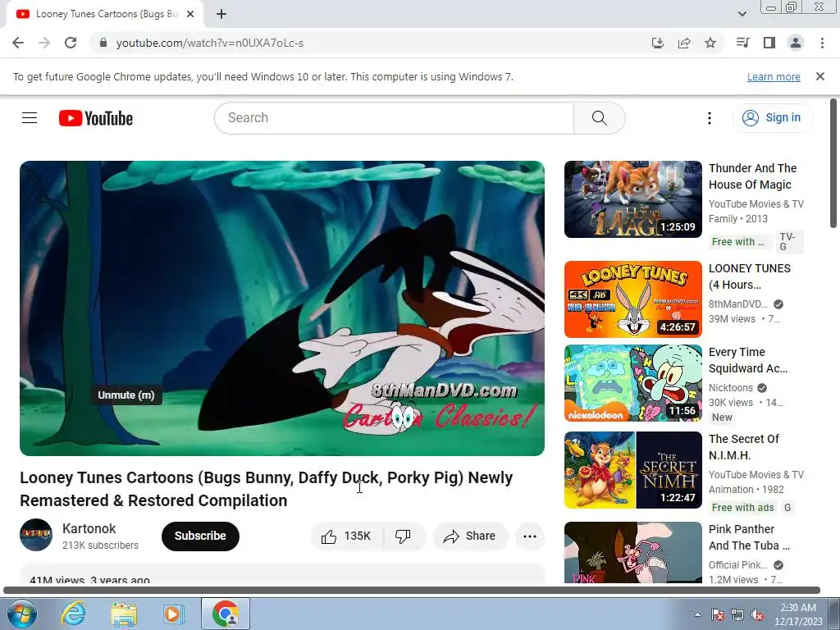840x630 pixels.
Task: Open Action Center flag icon
Action: pyautogui.click(x=718, y=614)
